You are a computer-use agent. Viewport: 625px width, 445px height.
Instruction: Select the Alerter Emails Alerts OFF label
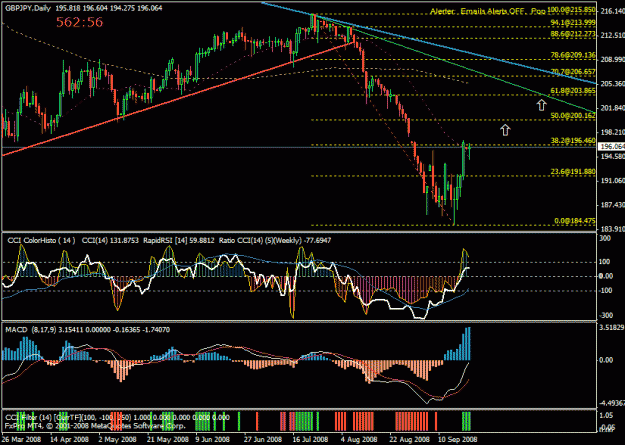tap(477, 12)
